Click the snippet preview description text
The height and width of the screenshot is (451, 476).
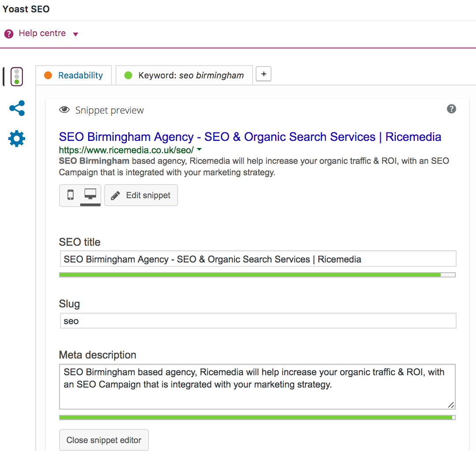click(x=254, y=166)
